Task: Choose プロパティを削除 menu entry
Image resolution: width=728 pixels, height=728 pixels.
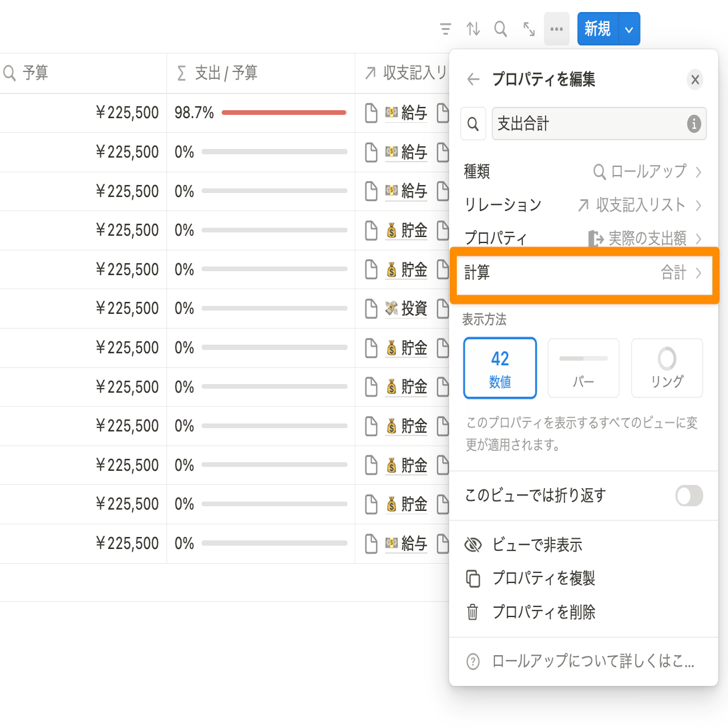Action: [x=583, y=612]
